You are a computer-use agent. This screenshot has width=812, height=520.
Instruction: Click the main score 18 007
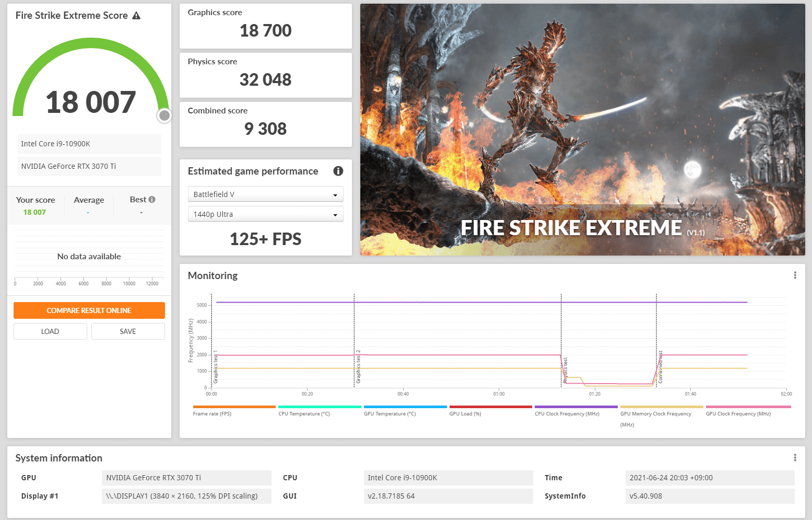click(x=91, y=102)
